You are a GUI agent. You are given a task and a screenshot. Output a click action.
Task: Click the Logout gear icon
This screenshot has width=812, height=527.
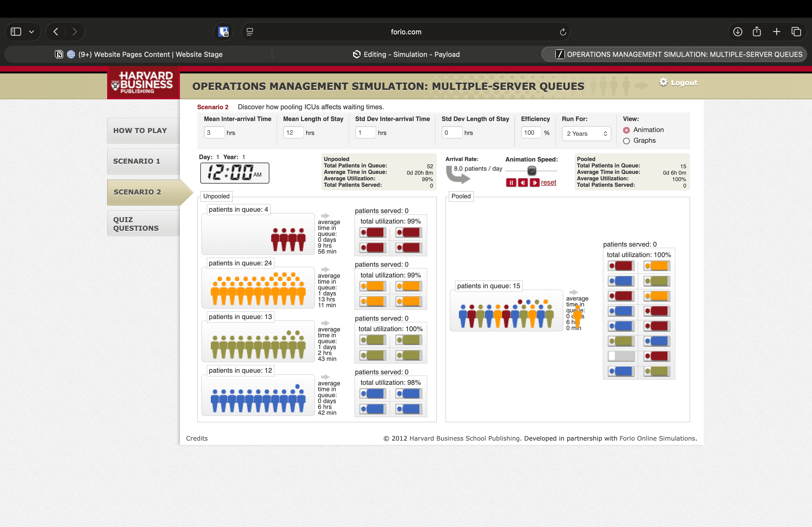663,82
